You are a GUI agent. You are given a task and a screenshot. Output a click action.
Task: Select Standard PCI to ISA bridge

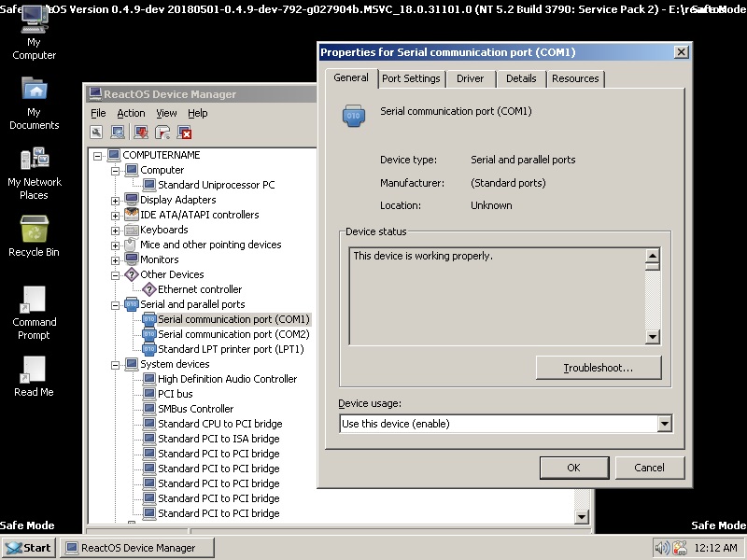tap(218, 439)
